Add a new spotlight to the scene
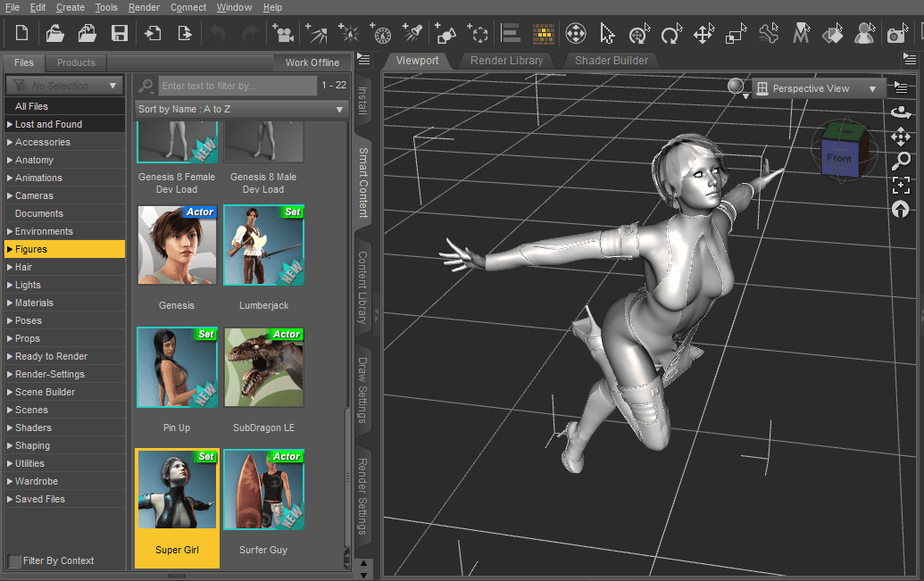The width and height of the screenshot is (924, 581). click(x=412, y=34)
